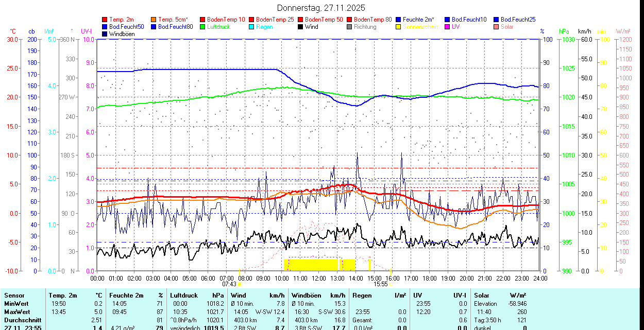Click the sunset marker at 15:55
The height and width of the screenshot is (330, 644).
coord(391,284)
